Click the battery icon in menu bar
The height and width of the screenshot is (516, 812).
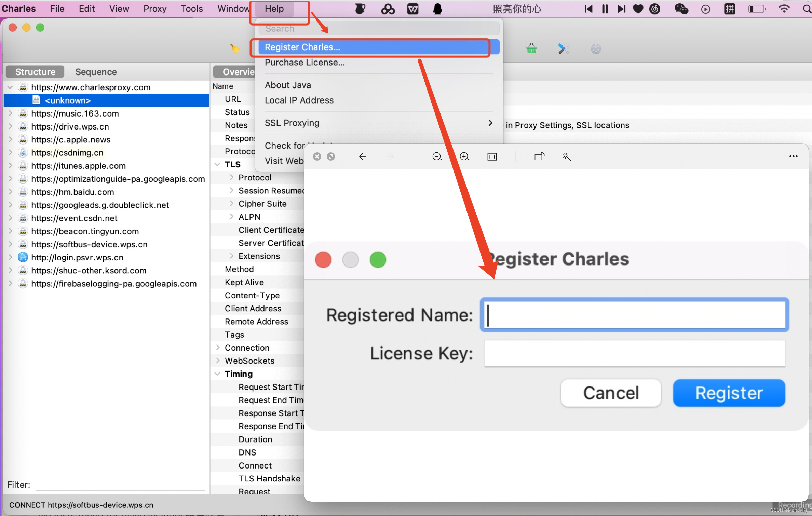pos(757,9)
